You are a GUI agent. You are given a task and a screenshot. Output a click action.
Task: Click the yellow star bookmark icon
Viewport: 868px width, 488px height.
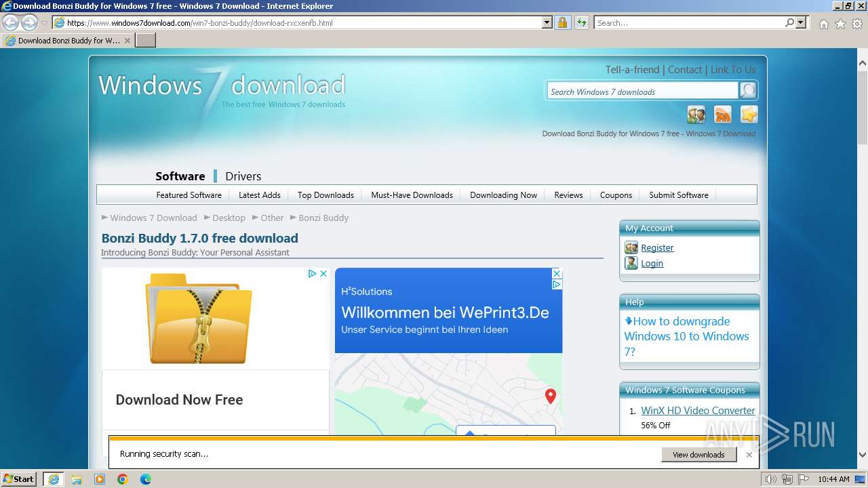tap(749, 115)
